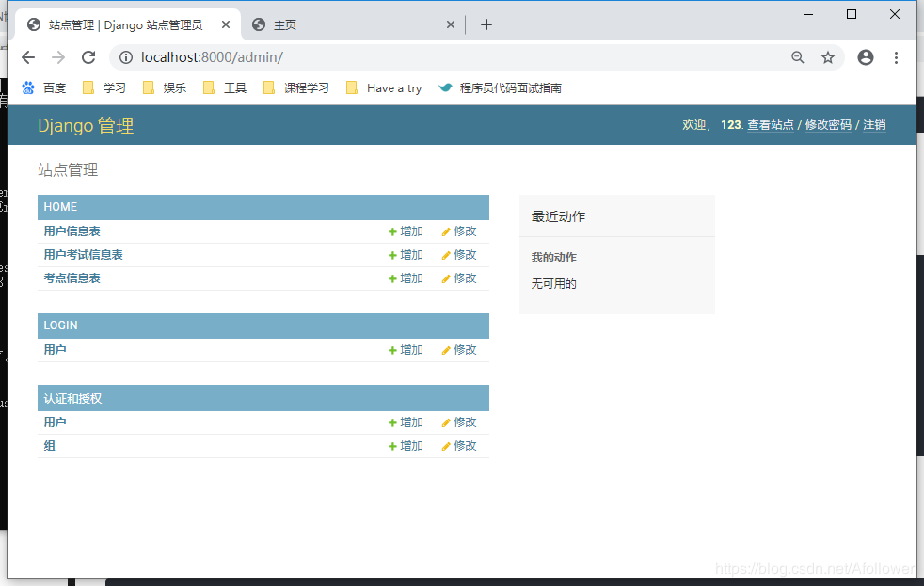Bookmark this page with the star icon
Viewport: 924px width, 586px height.
tap(828, 57)
